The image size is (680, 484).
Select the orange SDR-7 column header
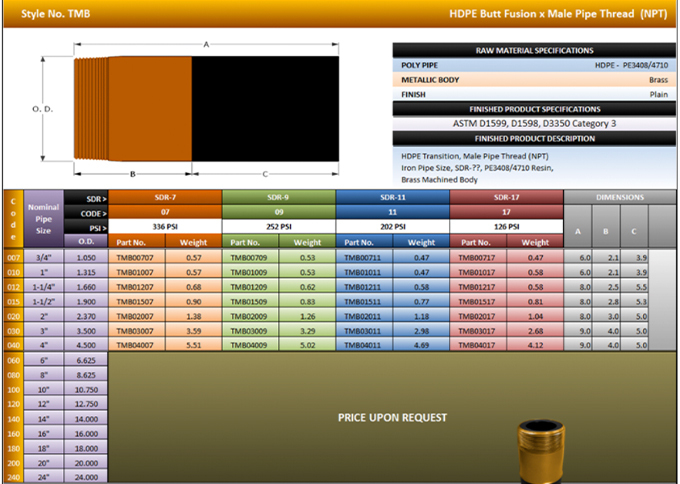164,198
